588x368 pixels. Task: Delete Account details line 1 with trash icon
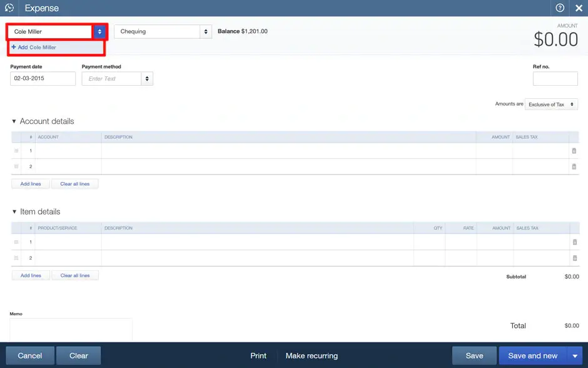pyautogui.click(x=574, y=151)
